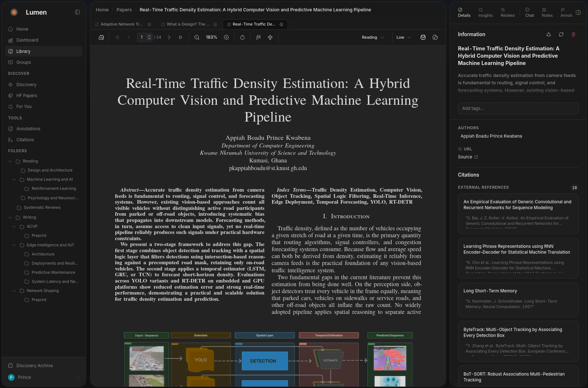Screen dimensions: 588x388
Task: Click the Add tags input field
Action: click(x=518, y=108)
